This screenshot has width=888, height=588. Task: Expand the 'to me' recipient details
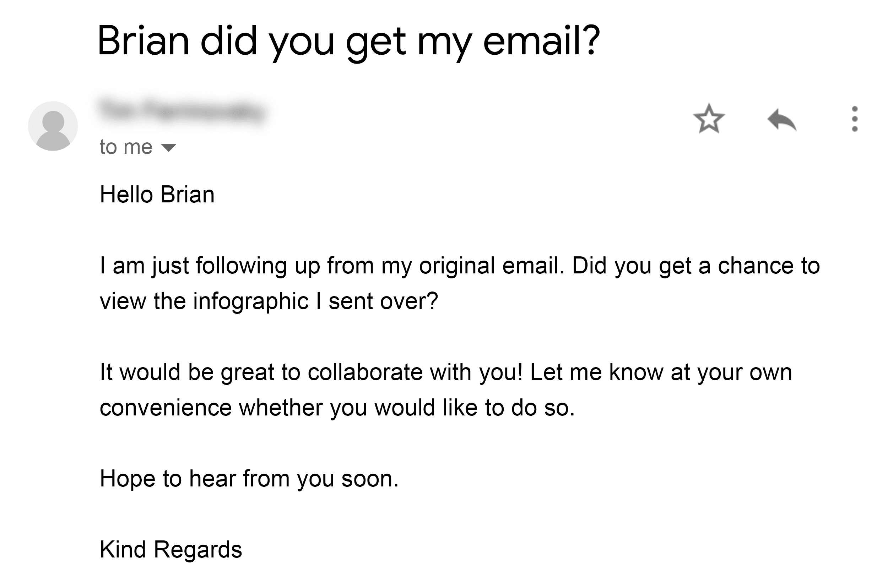(168, 148)
